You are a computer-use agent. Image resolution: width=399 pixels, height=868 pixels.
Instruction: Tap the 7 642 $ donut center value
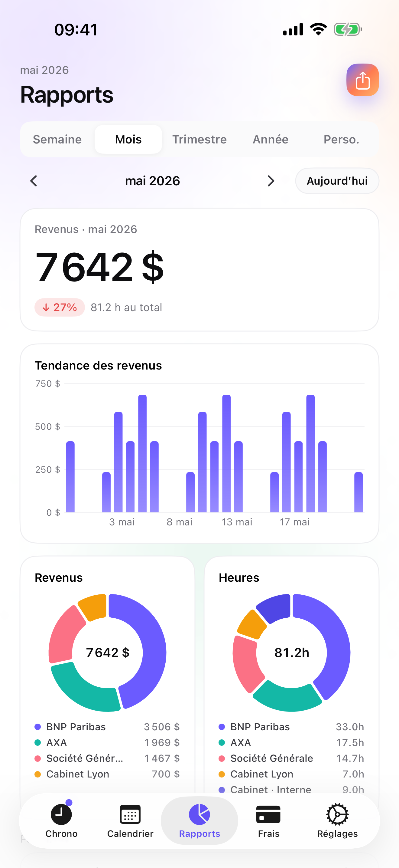(108, 653)
